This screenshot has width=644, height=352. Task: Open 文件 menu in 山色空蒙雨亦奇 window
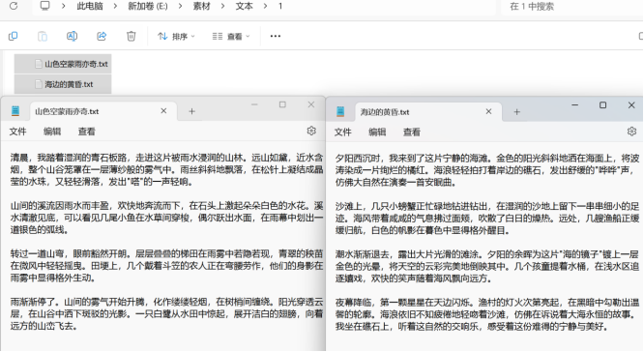point(17,132)
